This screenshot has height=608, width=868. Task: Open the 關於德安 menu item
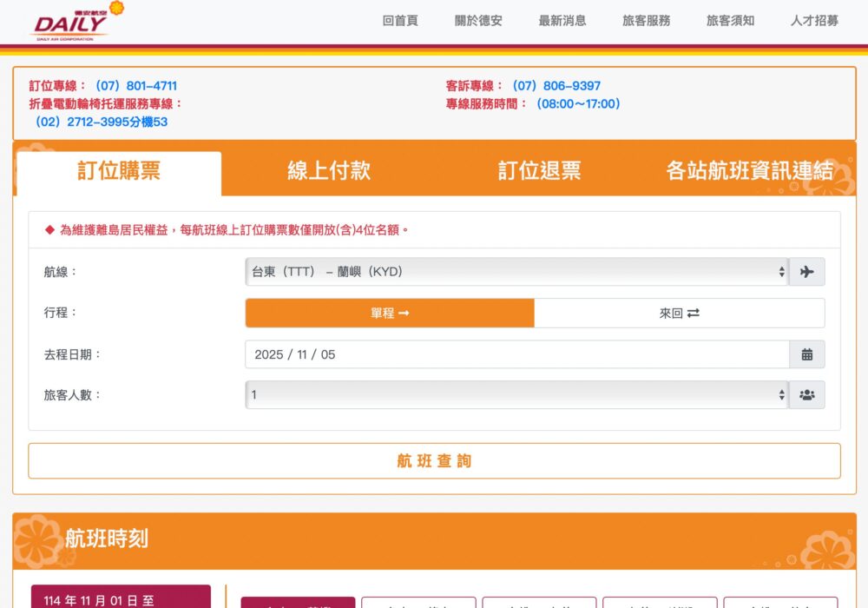[477, 21]
